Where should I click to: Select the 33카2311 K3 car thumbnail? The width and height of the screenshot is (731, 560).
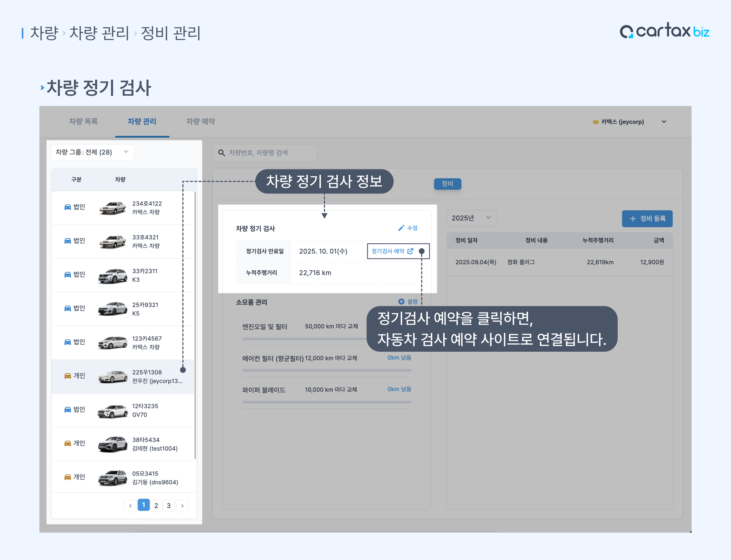[113, 276]
